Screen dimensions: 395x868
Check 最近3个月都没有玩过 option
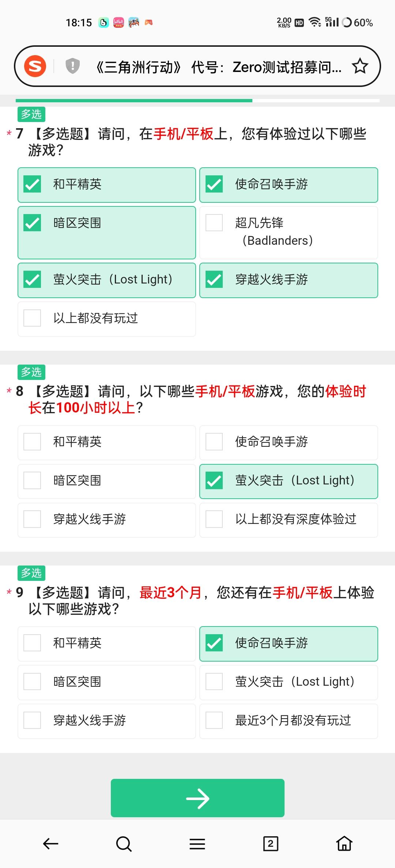click(x=289, y=722)
